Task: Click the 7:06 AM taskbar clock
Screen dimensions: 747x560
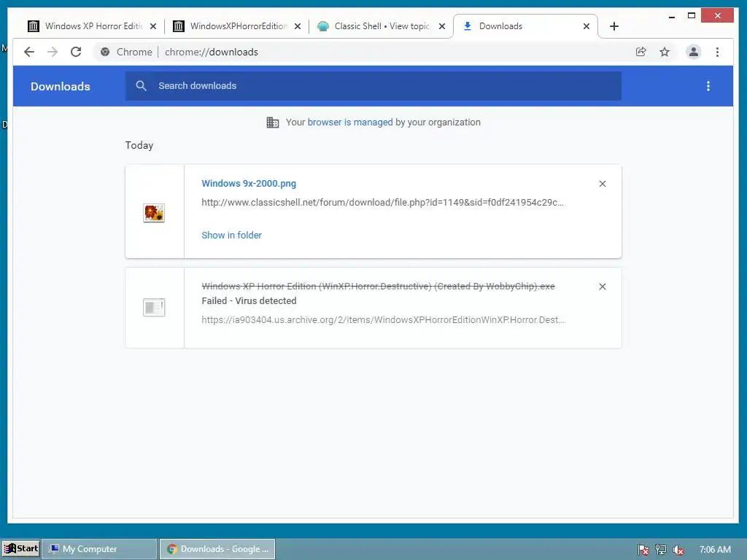Action: [715, 550]
